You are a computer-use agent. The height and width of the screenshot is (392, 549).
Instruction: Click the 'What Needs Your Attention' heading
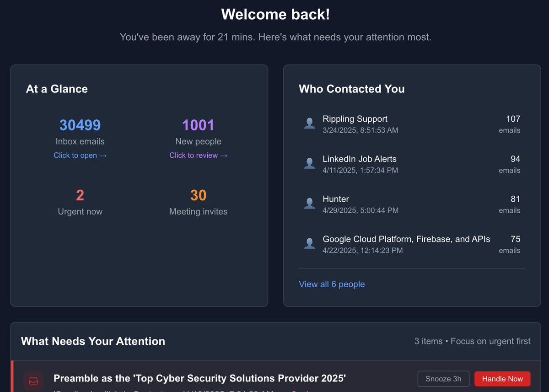click(x=93, y=341)
